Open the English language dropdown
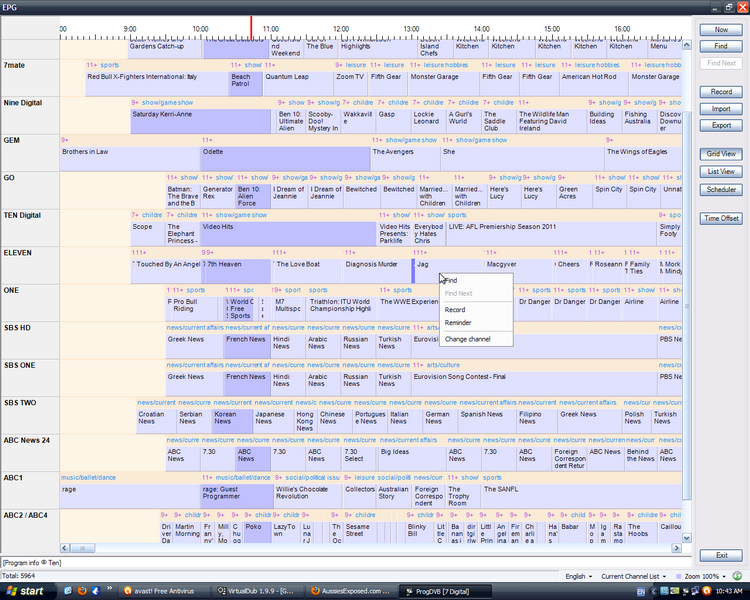Viewport: 750px width, 600px height. point(578,577)
